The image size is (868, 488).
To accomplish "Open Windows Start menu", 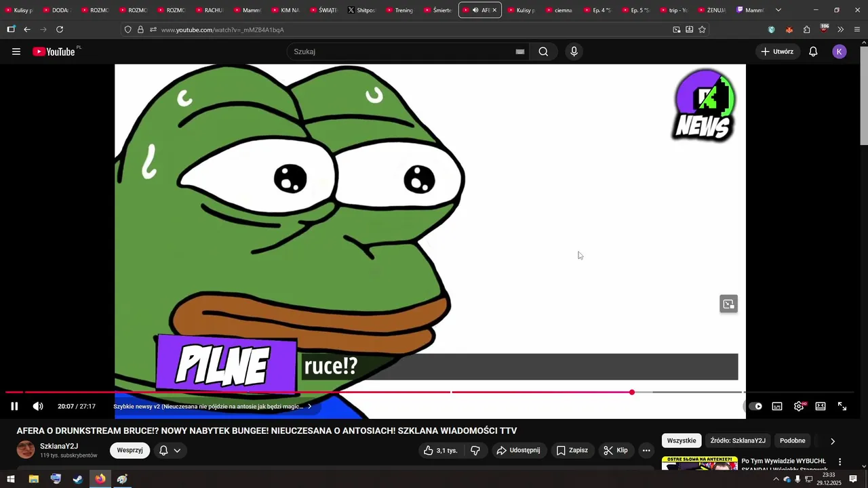I will coord(10,479).
